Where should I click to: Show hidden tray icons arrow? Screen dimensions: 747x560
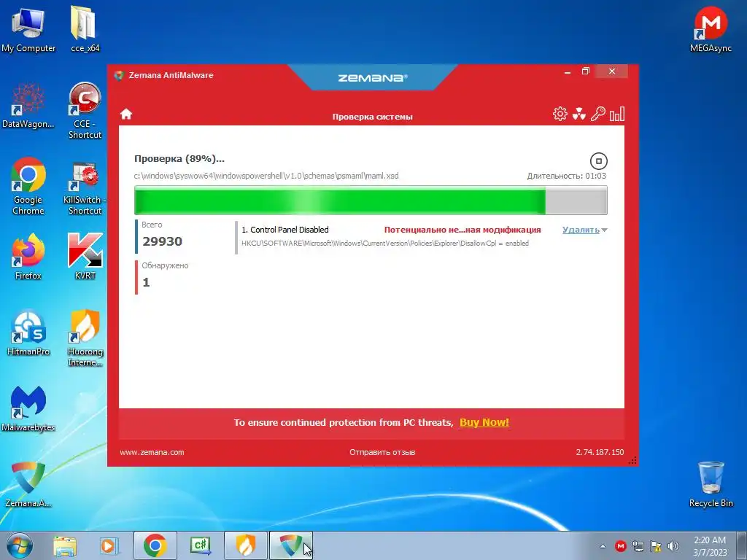603,546
